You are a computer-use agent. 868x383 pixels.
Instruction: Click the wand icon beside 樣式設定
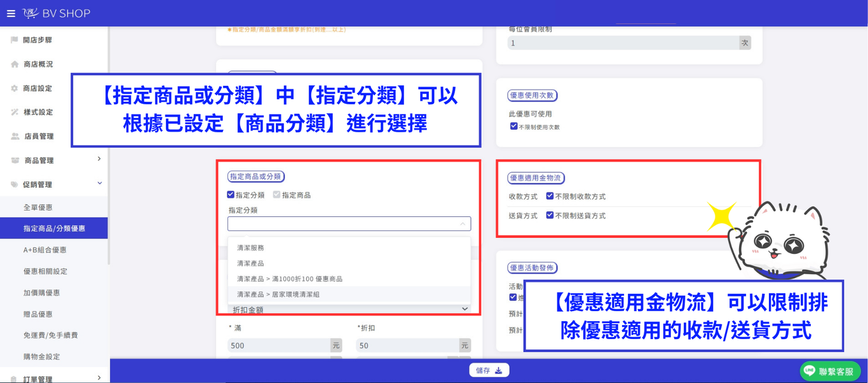[14, 112]
